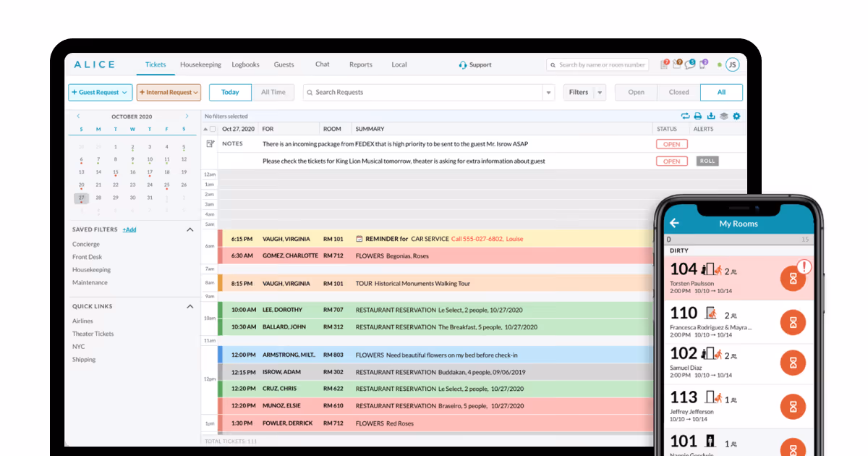Tap the alert exclamation badge on room 104

point(805,267)
